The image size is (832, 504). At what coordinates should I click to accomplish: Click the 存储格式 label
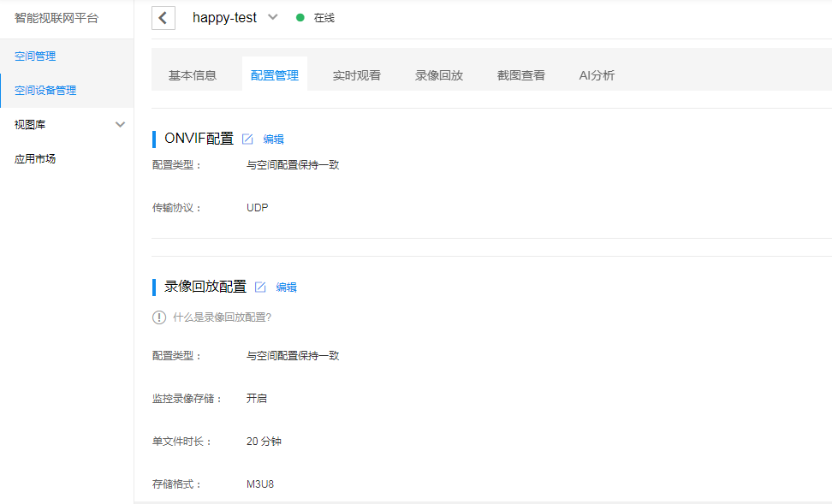pyautogui.click(x=176, y=483)
